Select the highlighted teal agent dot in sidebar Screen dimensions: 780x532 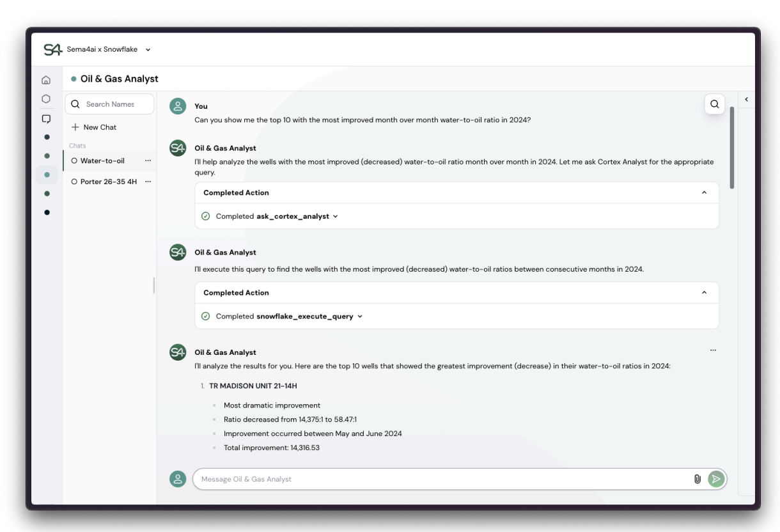click(47, 173)
